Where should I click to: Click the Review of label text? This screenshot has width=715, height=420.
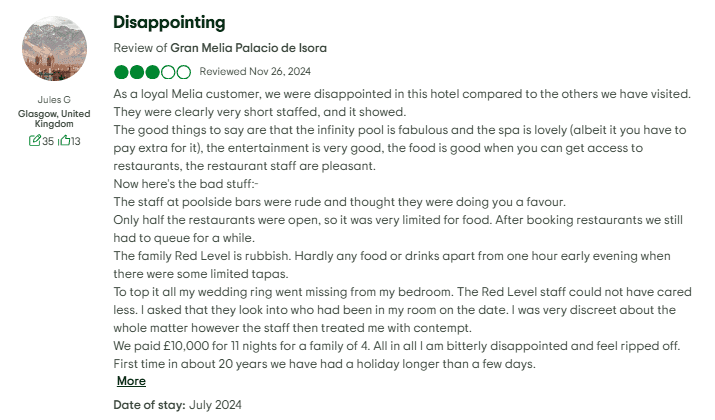[140, 48]
